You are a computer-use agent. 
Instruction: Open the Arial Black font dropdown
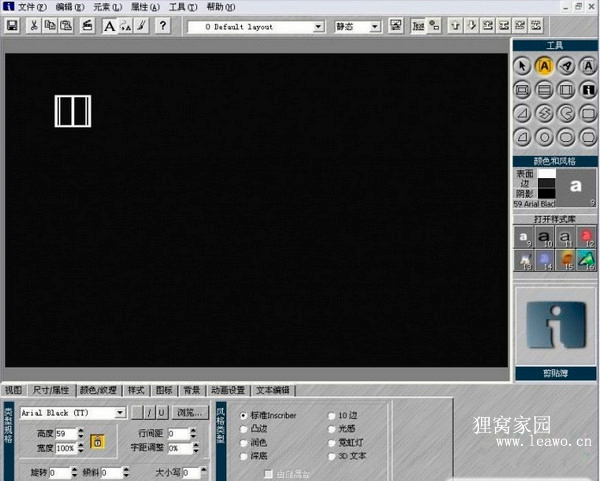point(120,412)
